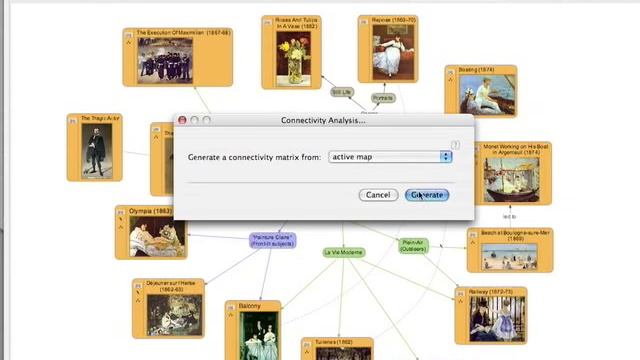Open the Dejeuner sur l'Herbe image
This screenshot has height=360, width=640.
[174, 315]
